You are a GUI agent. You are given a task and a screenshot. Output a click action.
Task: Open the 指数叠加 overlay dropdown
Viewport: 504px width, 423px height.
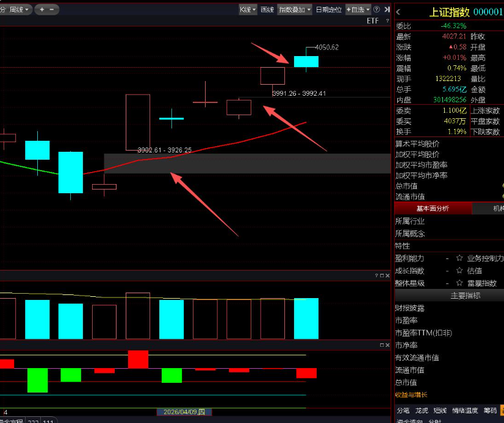pyautogui.click(x=295, y=9)
